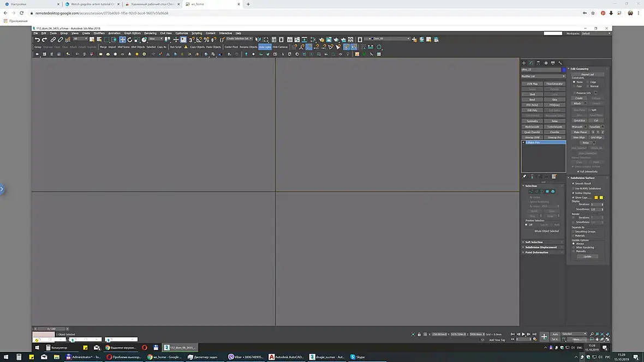The image size is (644, 362).
Task: Toggle Smooth Result checkbox
Action: pos(574,184)
